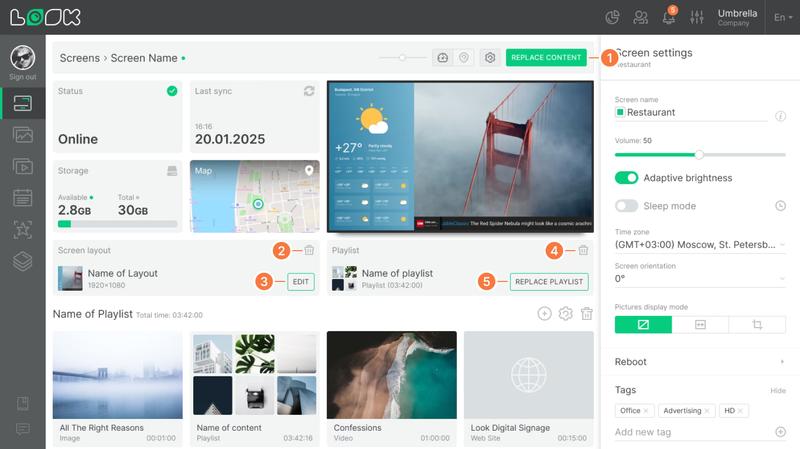Click the Look logo

click(45, 17)
